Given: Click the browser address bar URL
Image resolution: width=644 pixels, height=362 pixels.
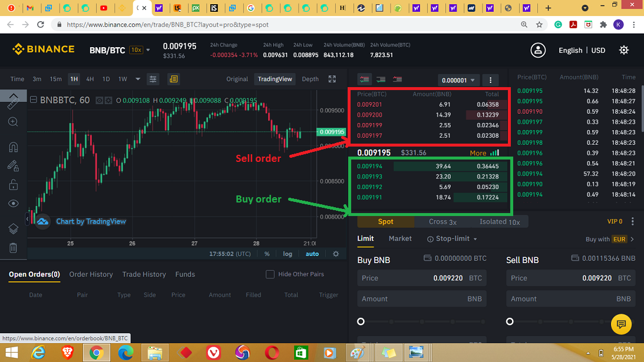Looking at the screenshot, I should 167,25.
